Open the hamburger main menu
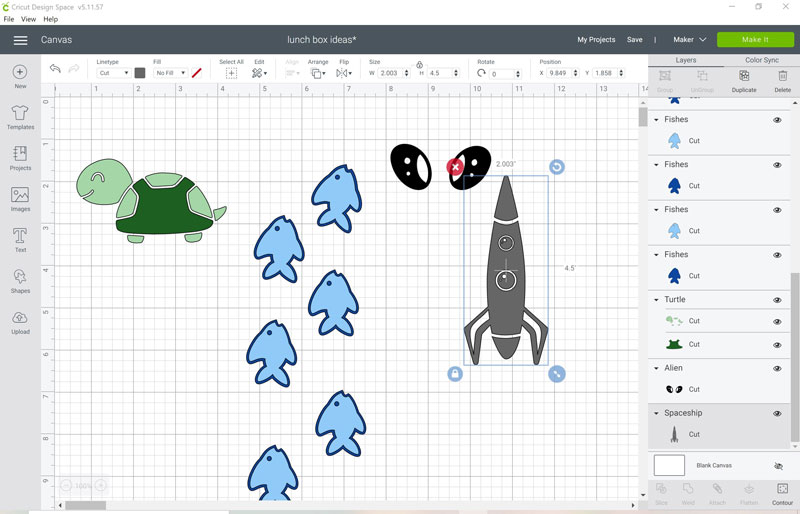This screenshot has width=800, height=514. coord(20,40)
